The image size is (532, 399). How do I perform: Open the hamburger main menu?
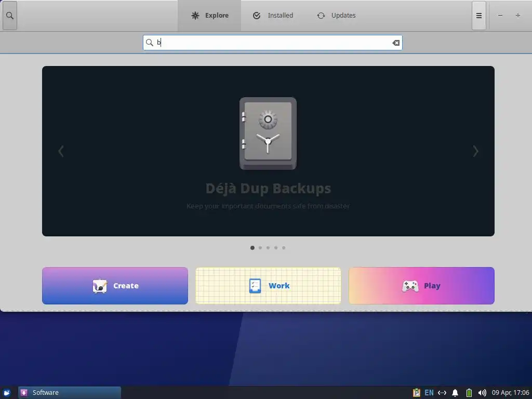[478, 16]
